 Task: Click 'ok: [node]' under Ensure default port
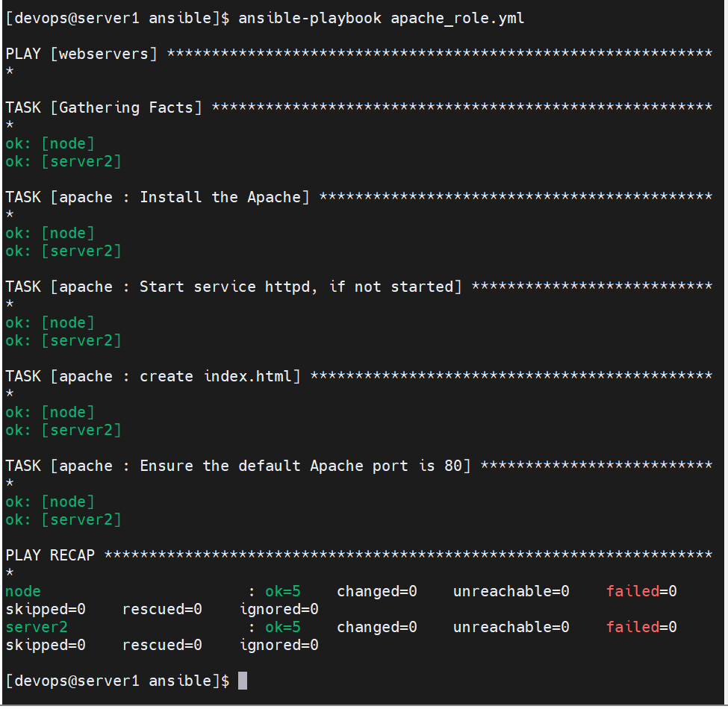pyautogui.click(x=50, y=502)
